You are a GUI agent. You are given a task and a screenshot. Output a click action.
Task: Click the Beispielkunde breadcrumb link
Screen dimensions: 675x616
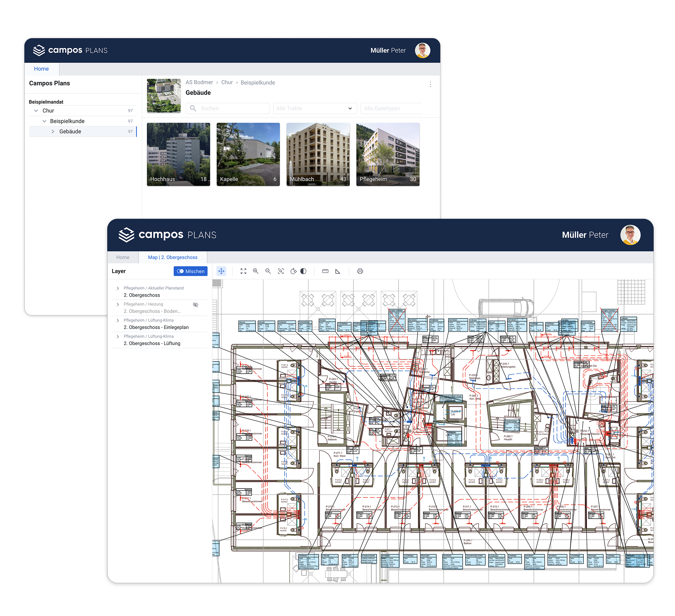point(257,83)
